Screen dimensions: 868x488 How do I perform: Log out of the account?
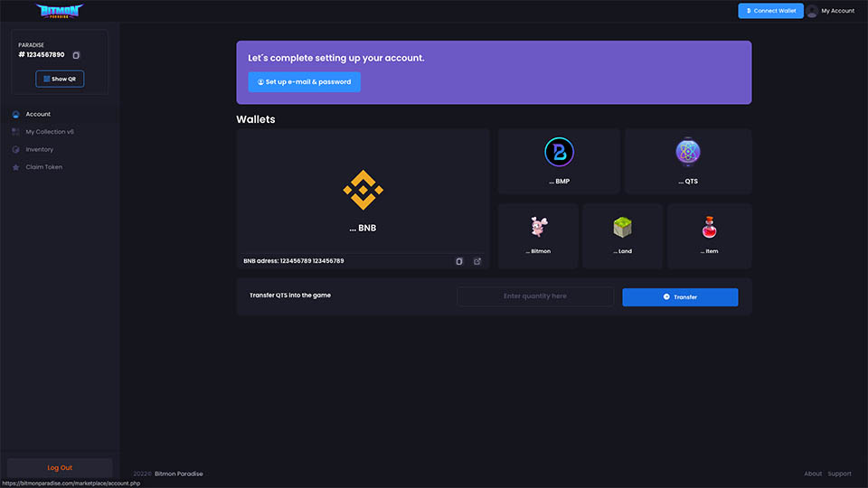click(x=60, y=467)
